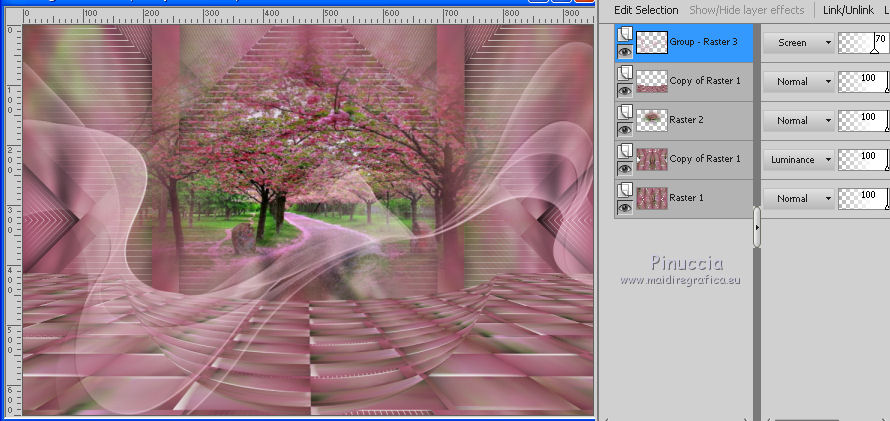Click the Group - Raster 3 layer thumbnail
This screenshot has height=421, width=890.
pyautogui.click(x=652, y=43)
